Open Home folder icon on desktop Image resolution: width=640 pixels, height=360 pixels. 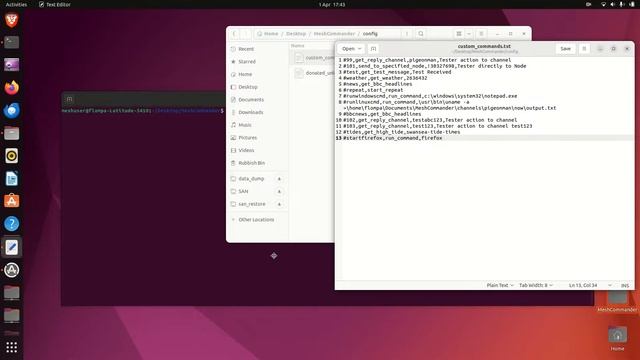617,339
